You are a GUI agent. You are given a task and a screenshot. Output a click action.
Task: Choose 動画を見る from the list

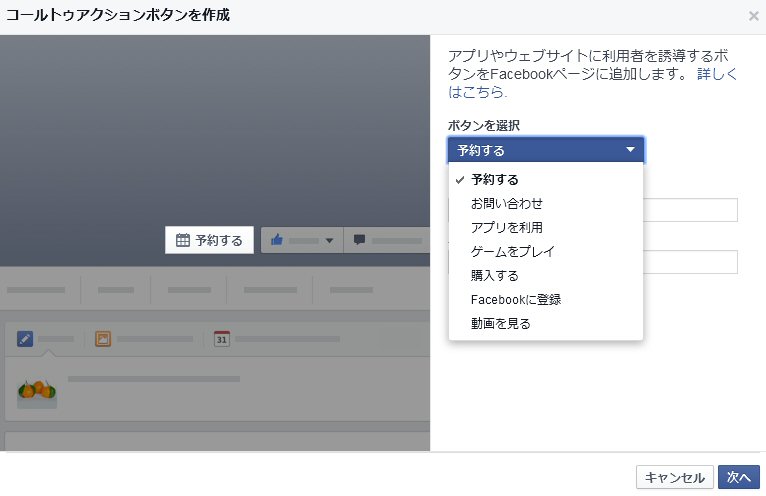[x=546, y=323]
